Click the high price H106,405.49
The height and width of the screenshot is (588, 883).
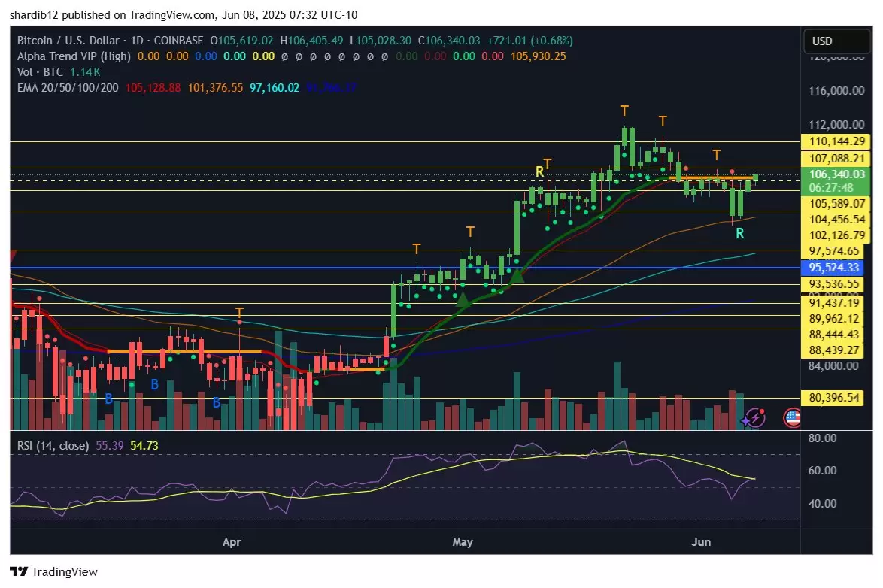[x=311, y=41]
